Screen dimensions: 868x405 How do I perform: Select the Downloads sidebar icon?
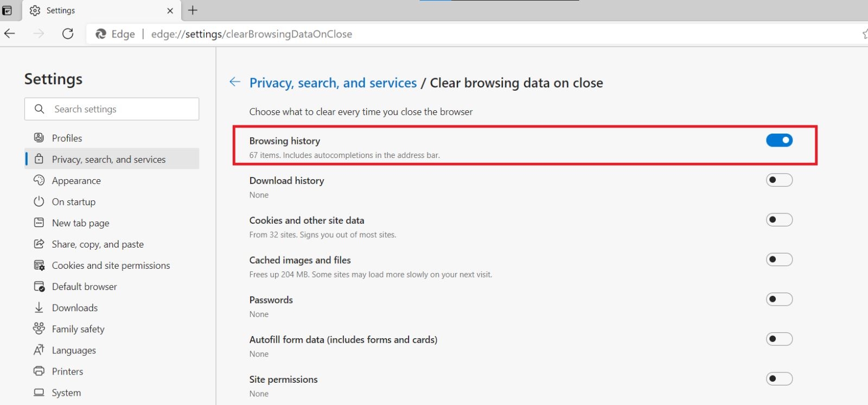click(38, 307)
